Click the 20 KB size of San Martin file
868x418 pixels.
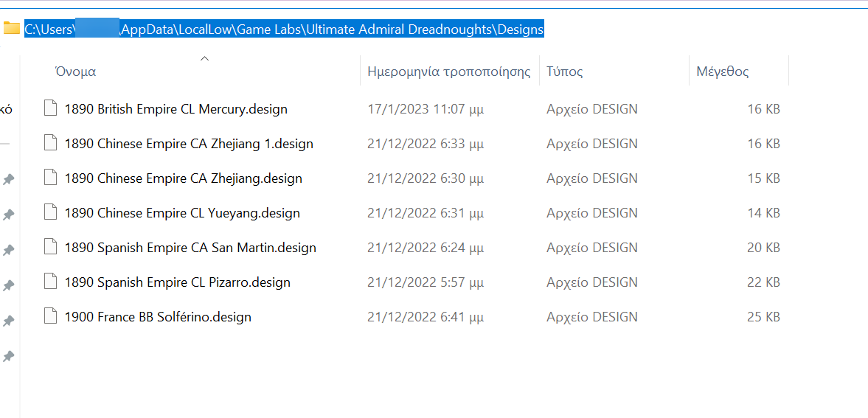click(763, 248)
